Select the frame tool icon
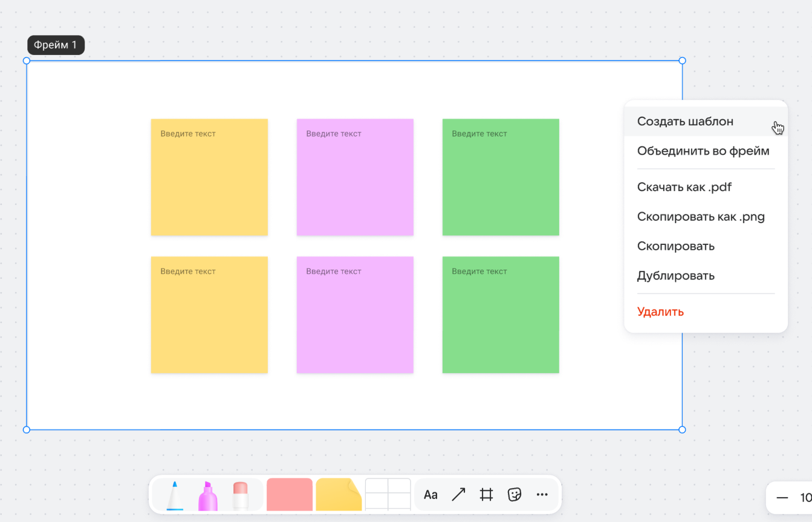The image size is (812, 522). click(486, 495)
